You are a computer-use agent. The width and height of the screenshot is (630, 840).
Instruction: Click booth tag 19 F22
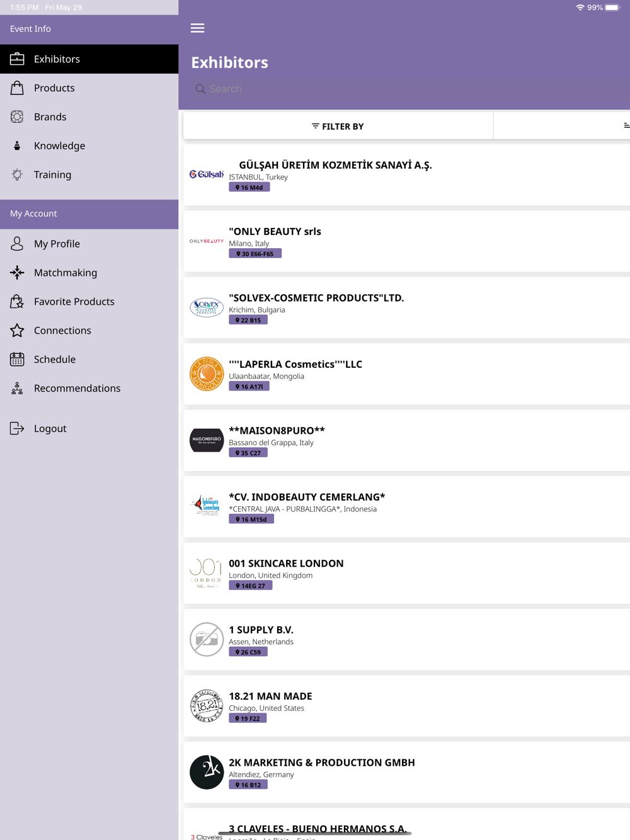click(x=248, y=719)
